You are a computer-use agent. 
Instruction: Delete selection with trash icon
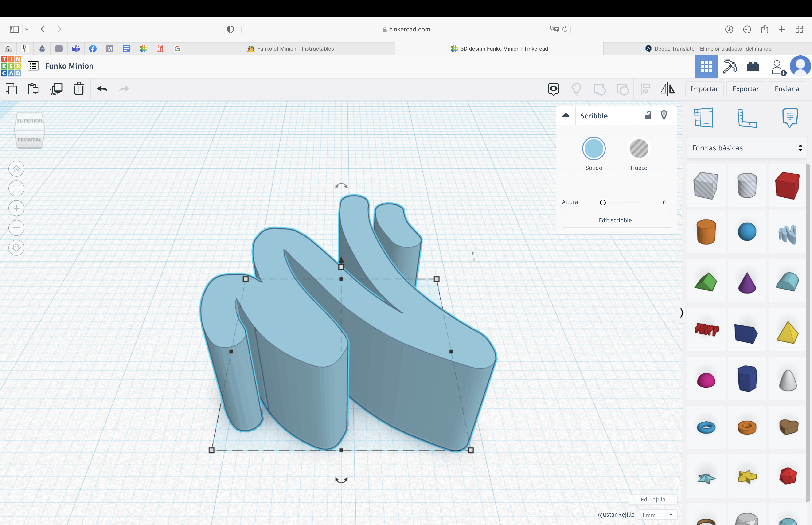[x=79, y=89]
